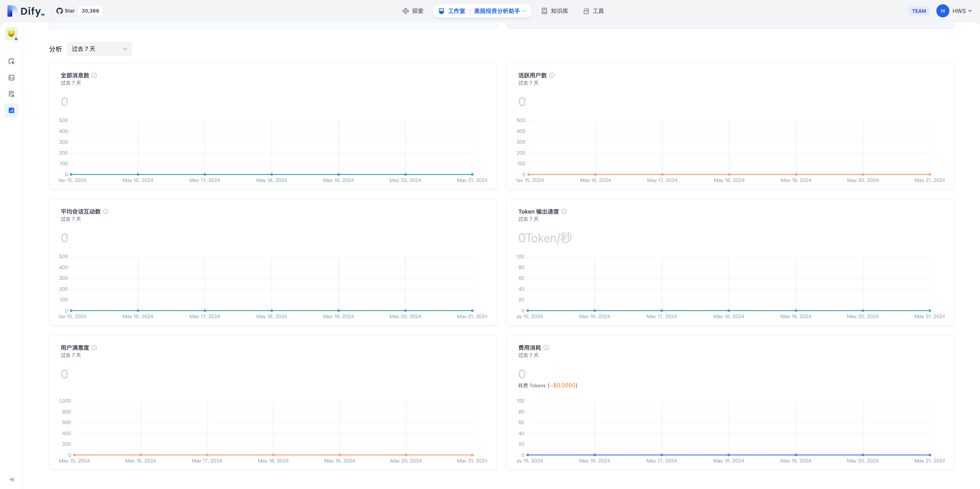Viewport: 980px width, 489px height.
Task: Click the GitHub octocat icon
Action: [x=59, y=11]
